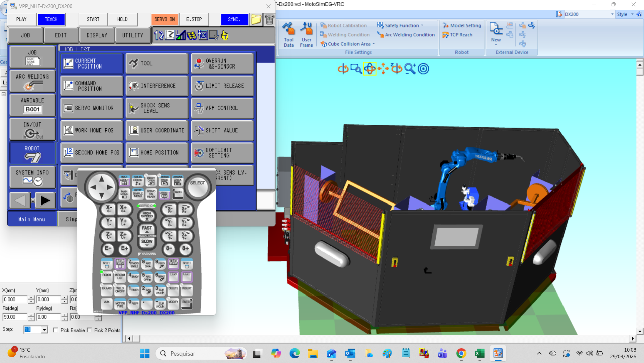This screenshot has height=363, width=644.
Task: Collapse the tree node minus box
Action: [x=4, y=94]
